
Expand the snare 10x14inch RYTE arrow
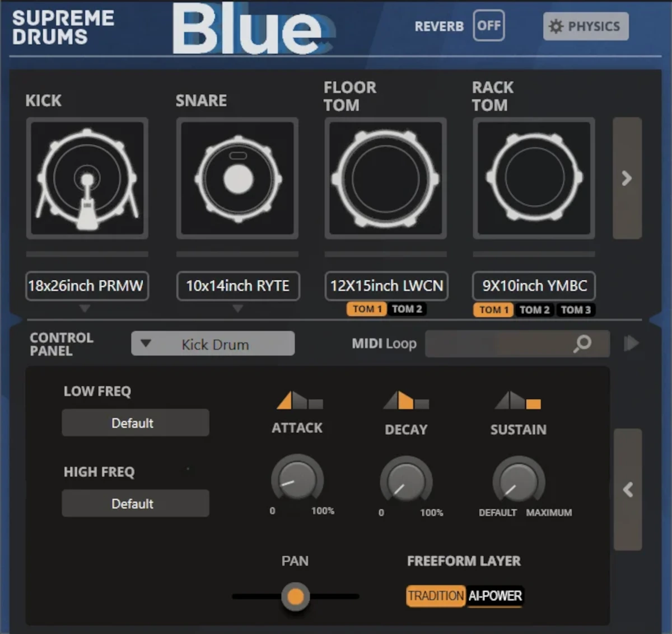[237, 308]
